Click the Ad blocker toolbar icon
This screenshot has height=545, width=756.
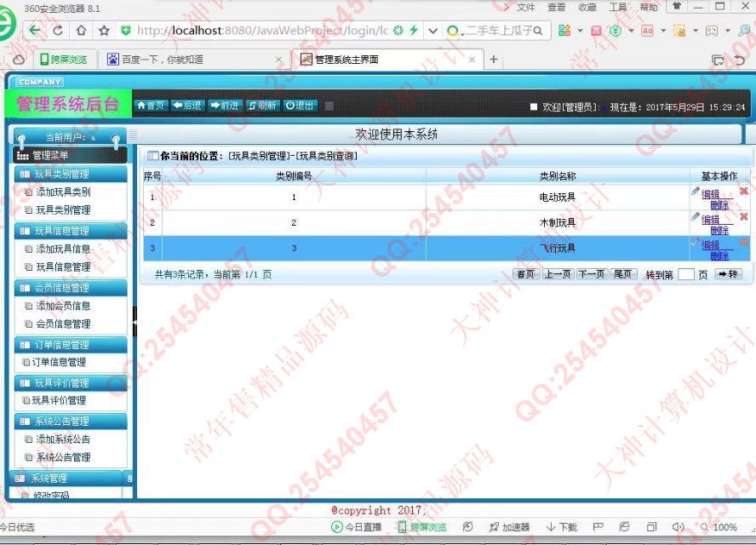[647, 31]
